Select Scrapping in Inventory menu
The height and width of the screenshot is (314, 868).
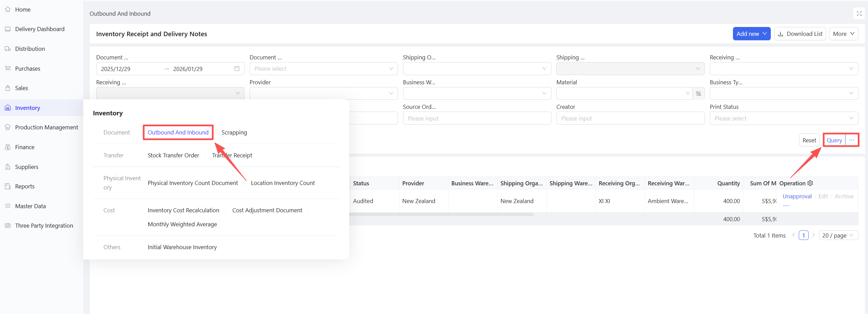click(x=234, y=132)
